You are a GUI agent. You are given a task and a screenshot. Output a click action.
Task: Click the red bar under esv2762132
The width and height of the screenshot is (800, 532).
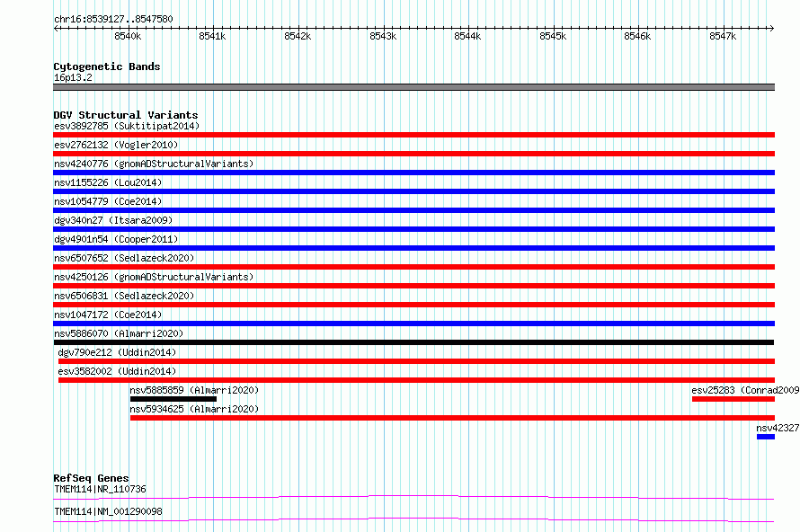coord(413,154)
